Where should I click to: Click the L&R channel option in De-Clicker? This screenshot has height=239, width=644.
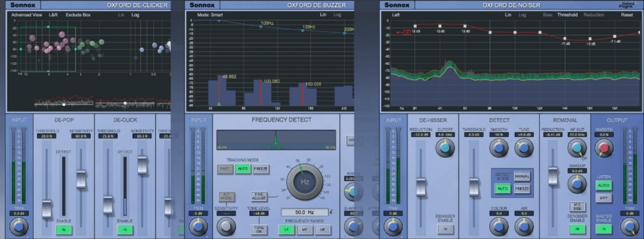click(54, 15)
